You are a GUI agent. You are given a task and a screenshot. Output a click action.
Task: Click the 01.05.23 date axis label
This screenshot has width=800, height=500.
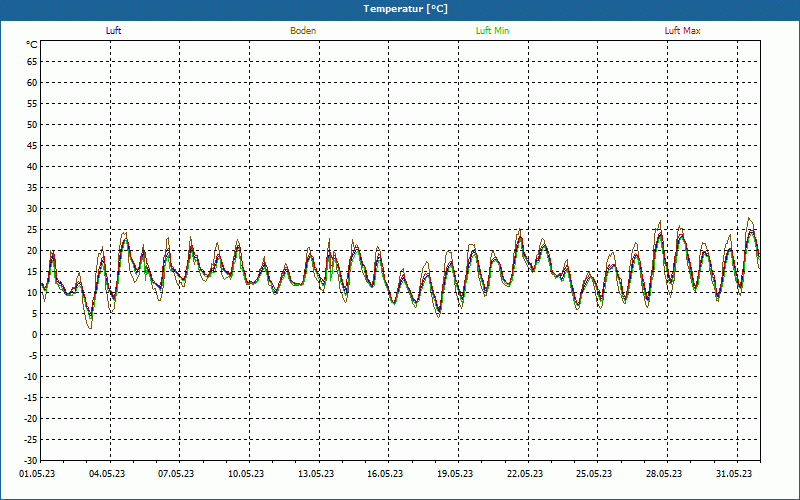pos(37,474)
